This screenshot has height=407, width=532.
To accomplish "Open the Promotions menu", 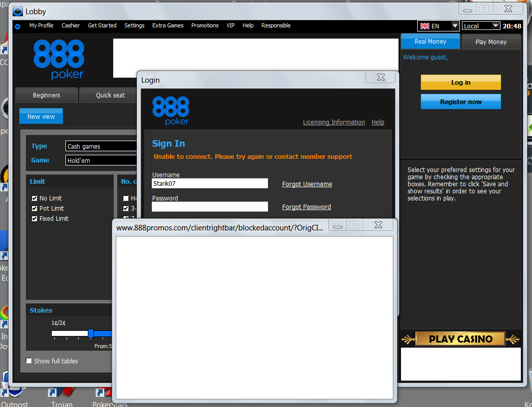I will pos(205,25).
